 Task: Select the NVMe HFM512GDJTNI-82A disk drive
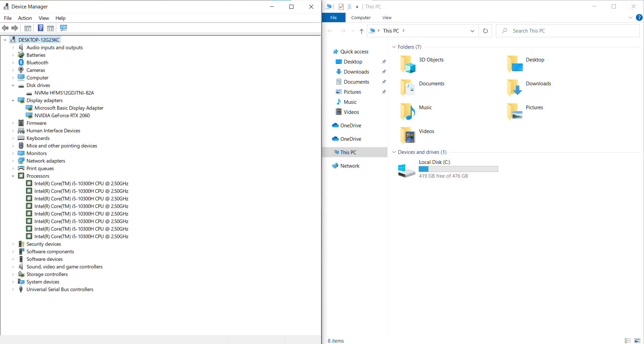tap(64, 93)
